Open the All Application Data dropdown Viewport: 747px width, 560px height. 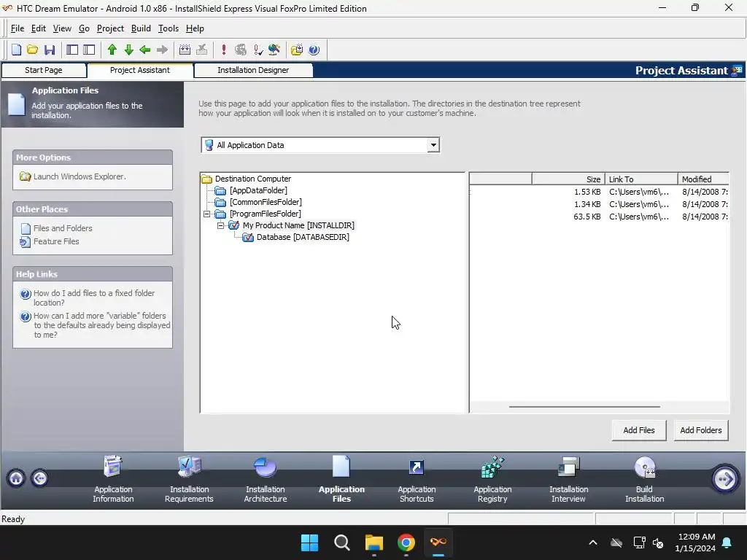click(x=433, y=145)
